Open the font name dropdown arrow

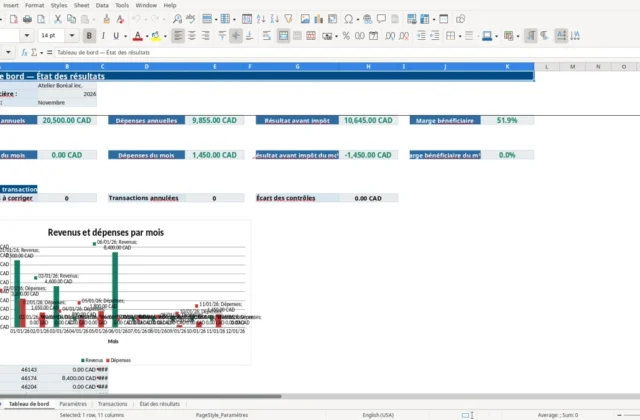pos(27,36)
